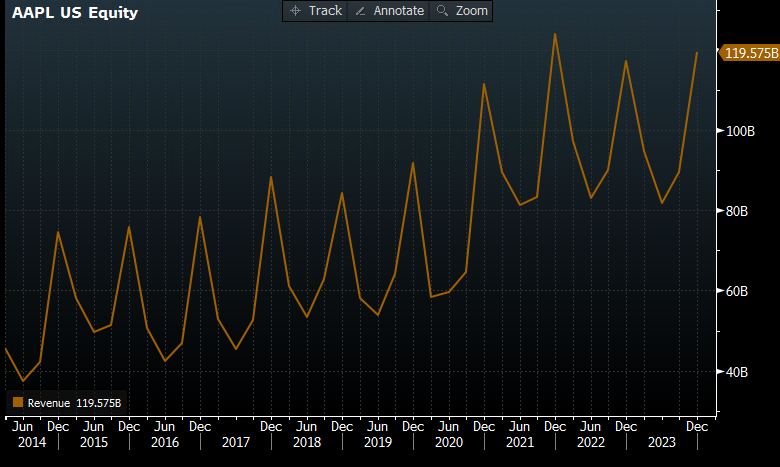Click the 2022 year label
Screen dimensions: 780x467
click(x=591, y=442)
